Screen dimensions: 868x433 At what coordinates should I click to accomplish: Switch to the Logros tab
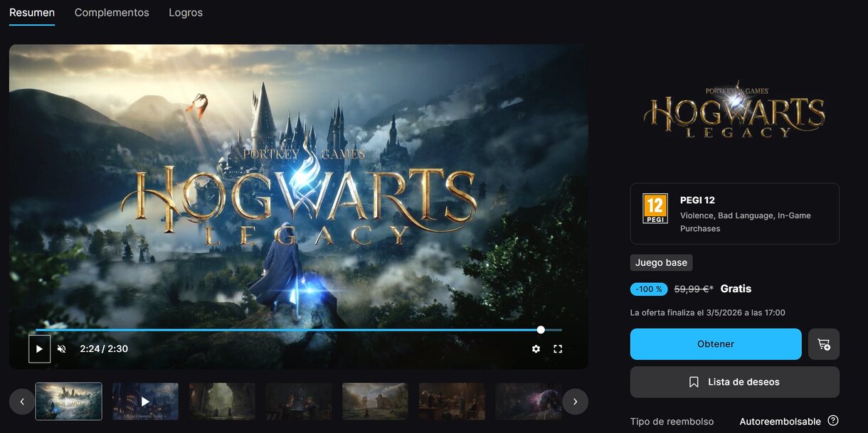click(186, 13)
